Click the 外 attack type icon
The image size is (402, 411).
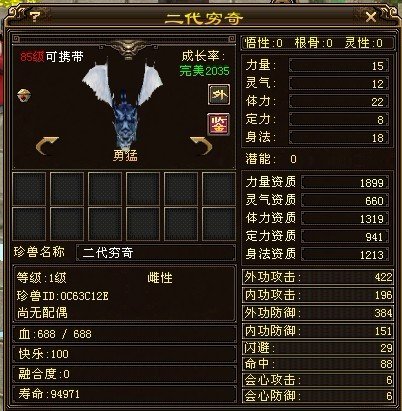[219, 94]
